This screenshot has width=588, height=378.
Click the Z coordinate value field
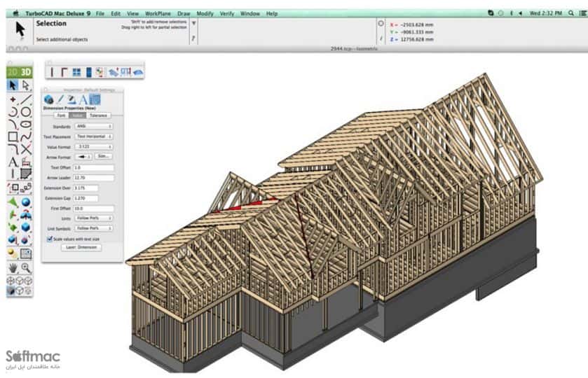tap(416, 39)
